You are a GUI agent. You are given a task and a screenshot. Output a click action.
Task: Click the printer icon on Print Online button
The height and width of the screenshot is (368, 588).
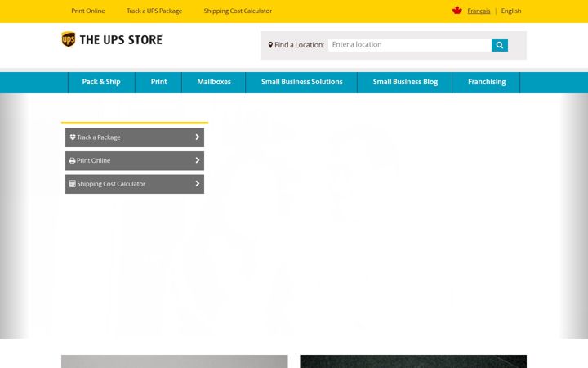pyautogui.click(x=73, y=160)
